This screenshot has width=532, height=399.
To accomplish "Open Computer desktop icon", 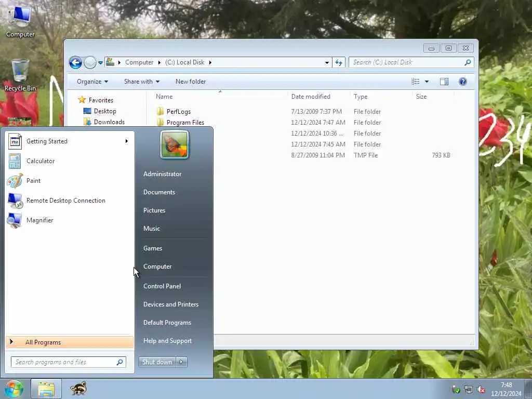I will click(20, 21).
